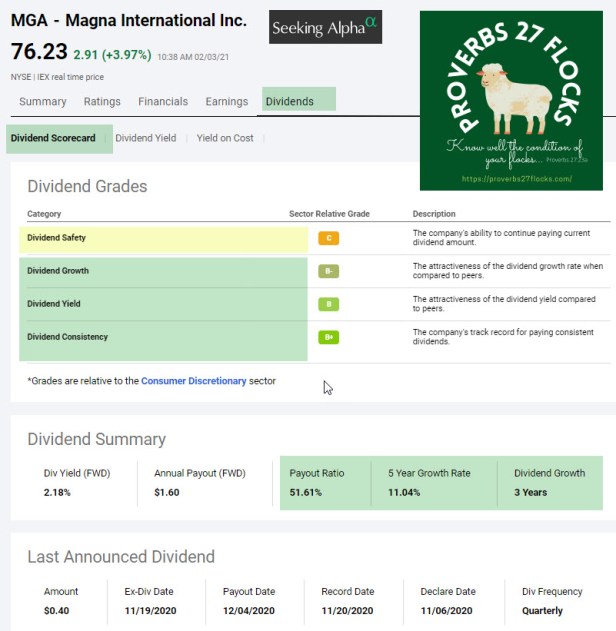Switch to the Dividend Yield sub-tab

coord(146,138)
